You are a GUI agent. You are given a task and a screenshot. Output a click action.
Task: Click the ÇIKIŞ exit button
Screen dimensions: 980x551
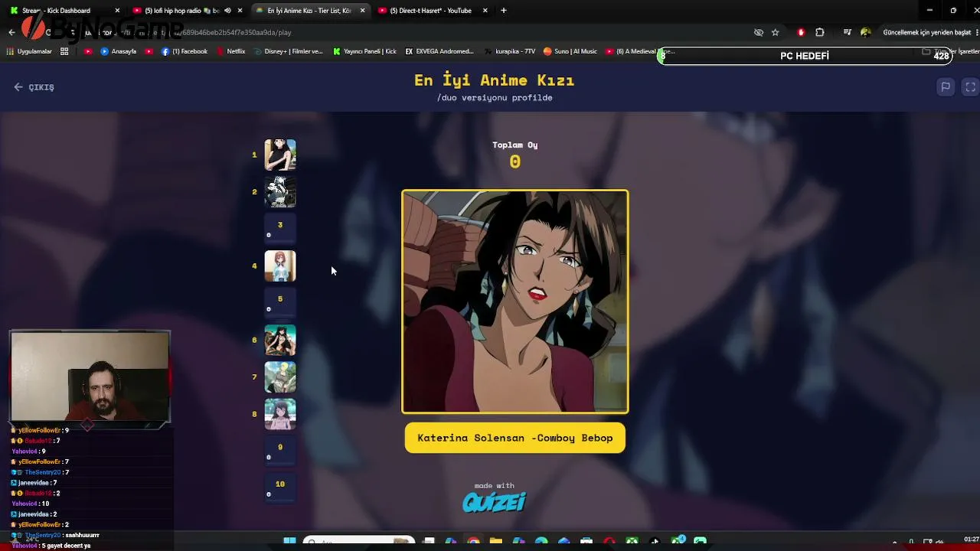pyautogui.click(x=34, y=87)
